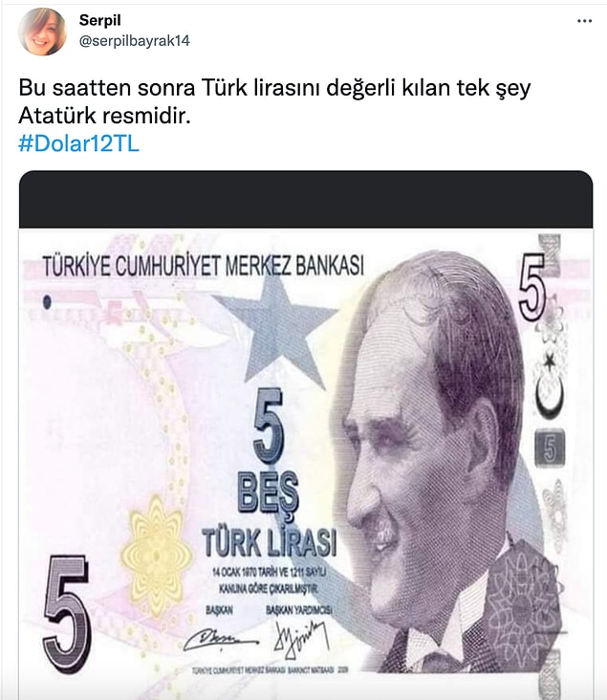Click the dark bar atop the attached image
The width and height of the screenshot is (607, 700).
click(306, 200)
